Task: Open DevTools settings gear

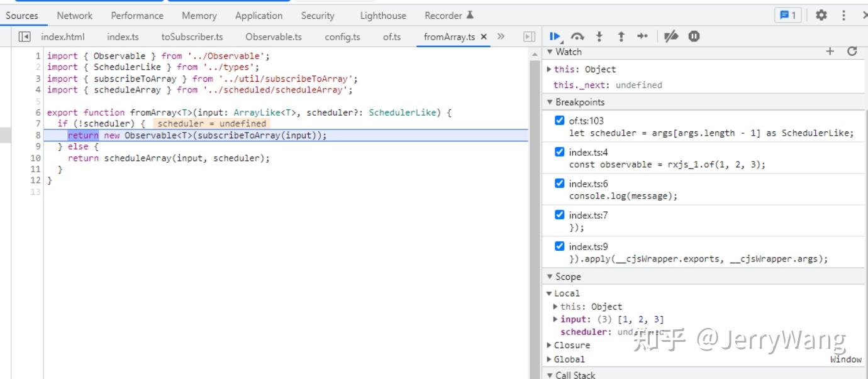Action: [x=821, y=16]
